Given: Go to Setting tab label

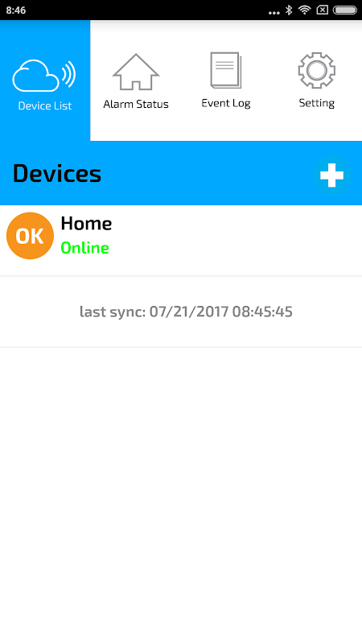Looking at the screenshot, I should (316, 103).
